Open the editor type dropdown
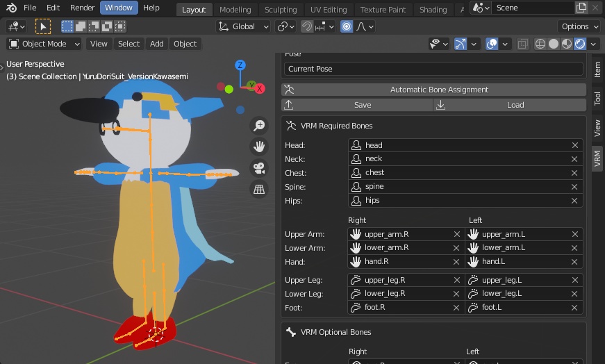Image resolution: width=605 pixels, height=364 pixels. point(16,26)
